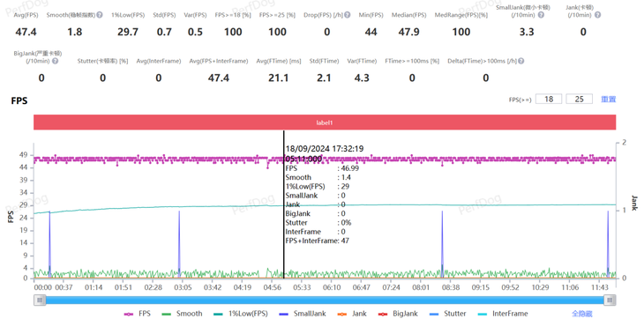Viewport: 644px width, 319px height.
Task: Click the Median(FPS) value 47.9
Action: (x=408, y=32)
